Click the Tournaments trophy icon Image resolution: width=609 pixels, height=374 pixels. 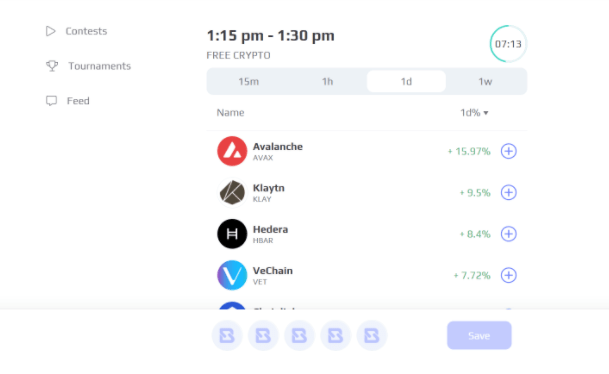pos(52,66)
